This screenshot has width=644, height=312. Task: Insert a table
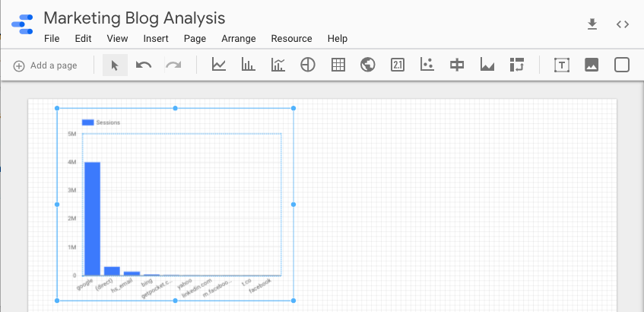click(x=338, y=65)
